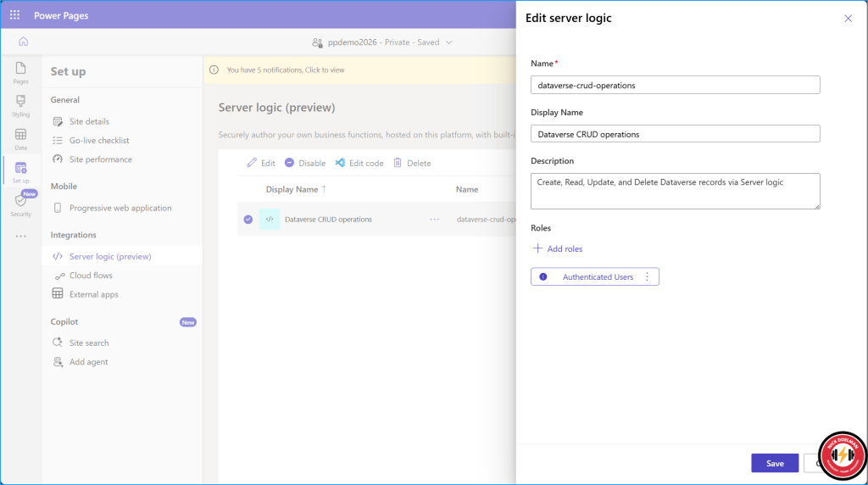
Task: Expand the ppdemo2026 site status dropdown
Action: [449, 42]
